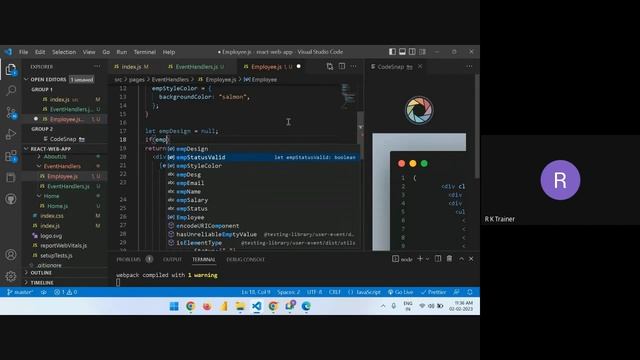Open logo.svg in the file tree
640x360 pixels.
51,236
